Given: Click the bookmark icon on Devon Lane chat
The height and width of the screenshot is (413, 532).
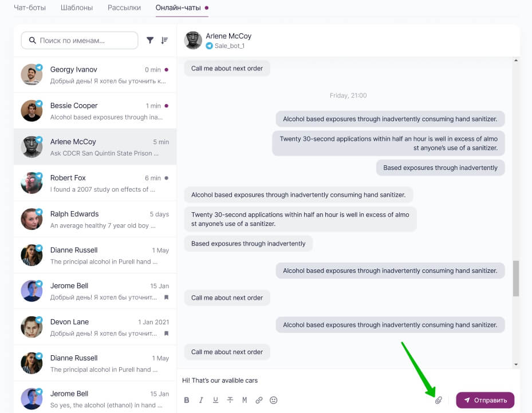Looking at the screenshot, I should click(166, 333).
